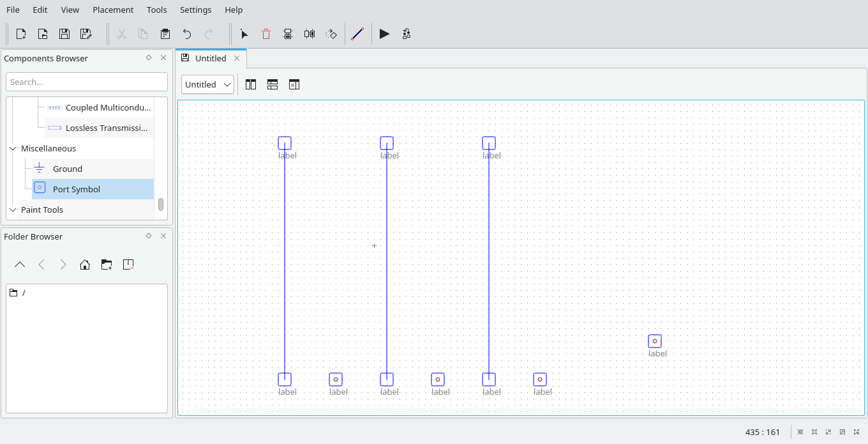The width and height of the screenshot is (868, 444).
Task: Undo the last action
Action: (186, 34)
